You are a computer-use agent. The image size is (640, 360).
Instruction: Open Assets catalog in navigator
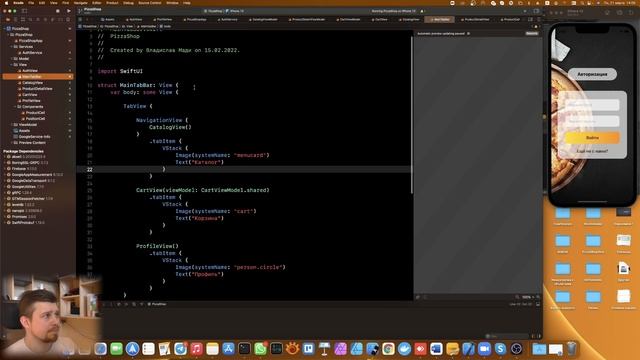pos(24,131)
